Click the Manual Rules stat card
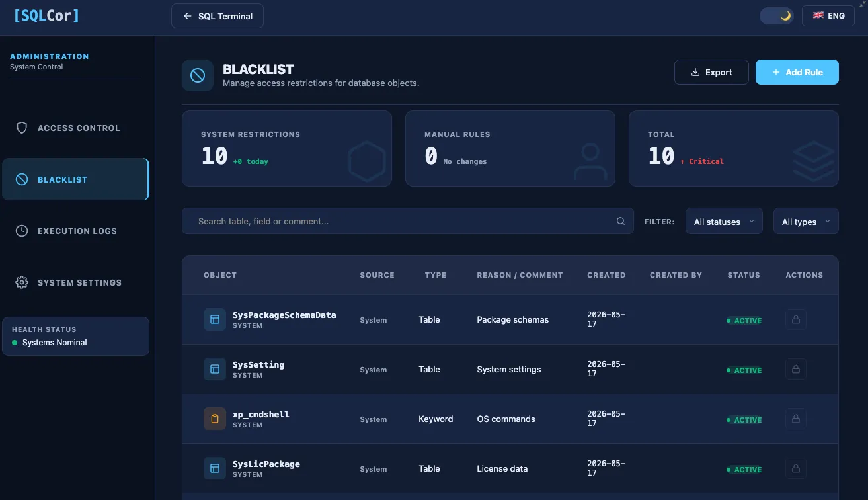868x500 pixels. point(510,148)
